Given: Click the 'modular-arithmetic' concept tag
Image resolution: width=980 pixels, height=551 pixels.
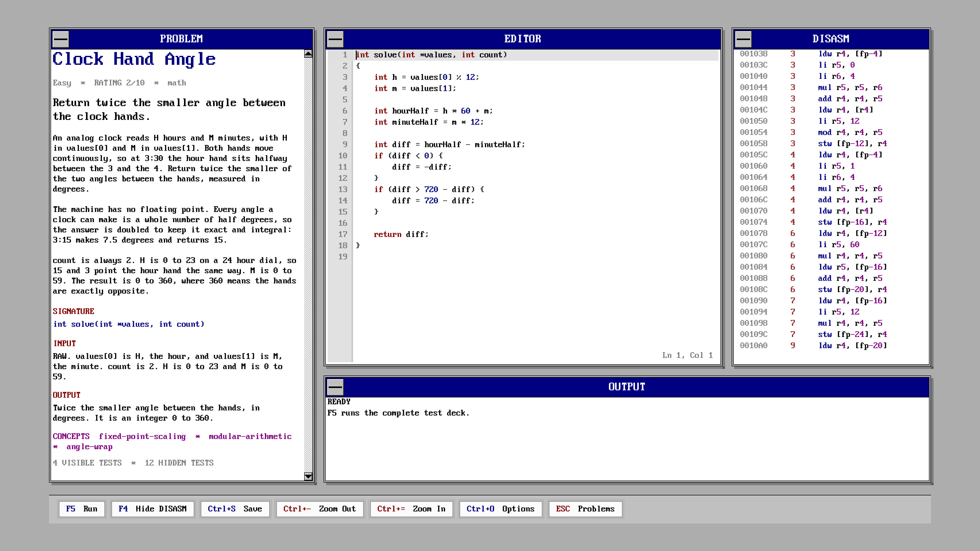Looking at the screenshot, I should (x=250, y=436).
